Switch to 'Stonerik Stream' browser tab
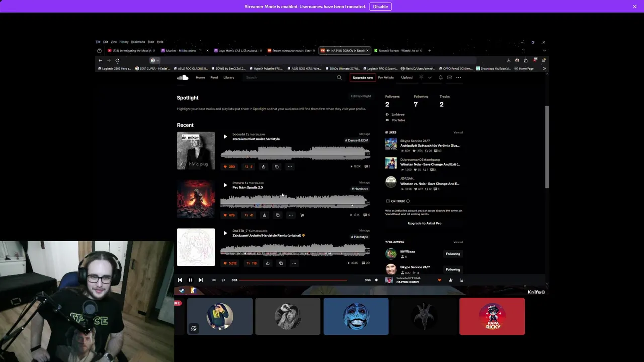The image size is (644, 362). 397,51
